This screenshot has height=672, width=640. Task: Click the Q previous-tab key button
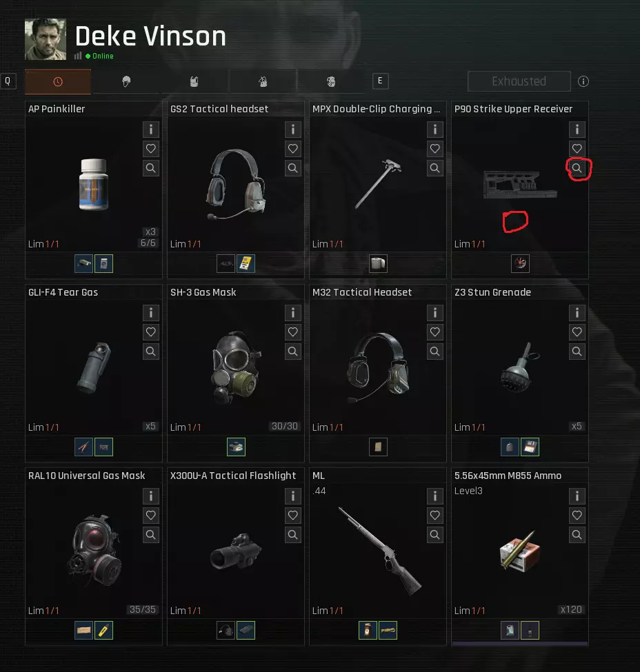click(8, 81)
